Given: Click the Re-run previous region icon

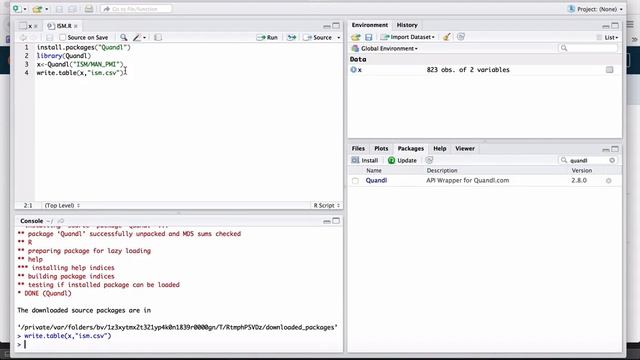Looking at the screenshot, I should (291, 38).
